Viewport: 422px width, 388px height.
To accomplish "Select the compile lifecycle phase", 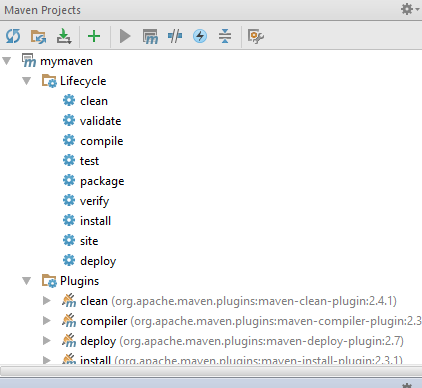I will 102,141.
